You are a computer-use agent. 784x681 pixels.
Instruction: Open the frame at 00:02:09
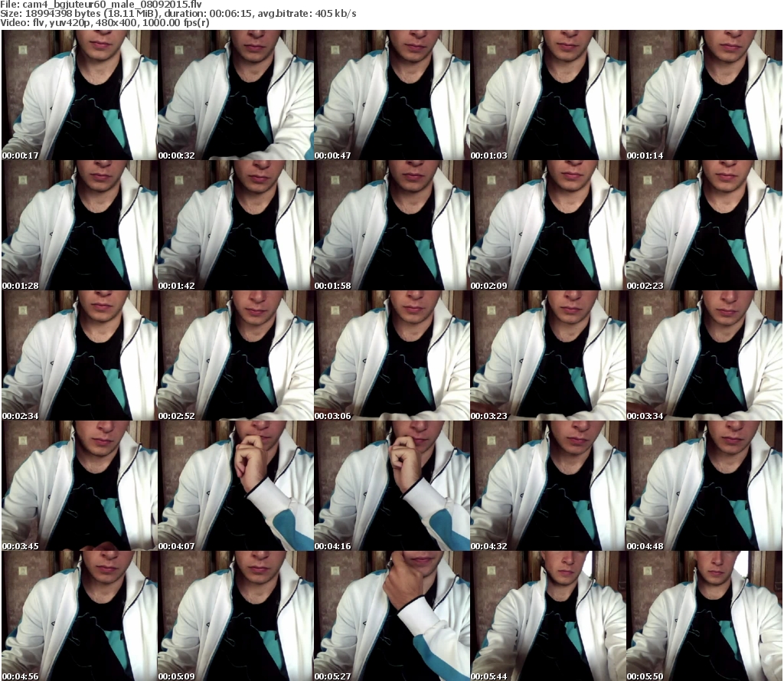(548, 225)
